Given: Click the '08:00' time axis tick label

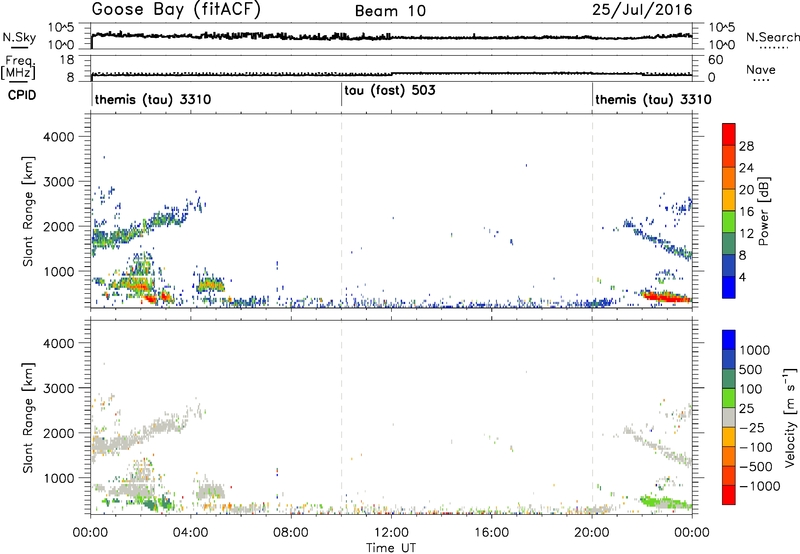Looking at the screenshot, I should [291, 533].
